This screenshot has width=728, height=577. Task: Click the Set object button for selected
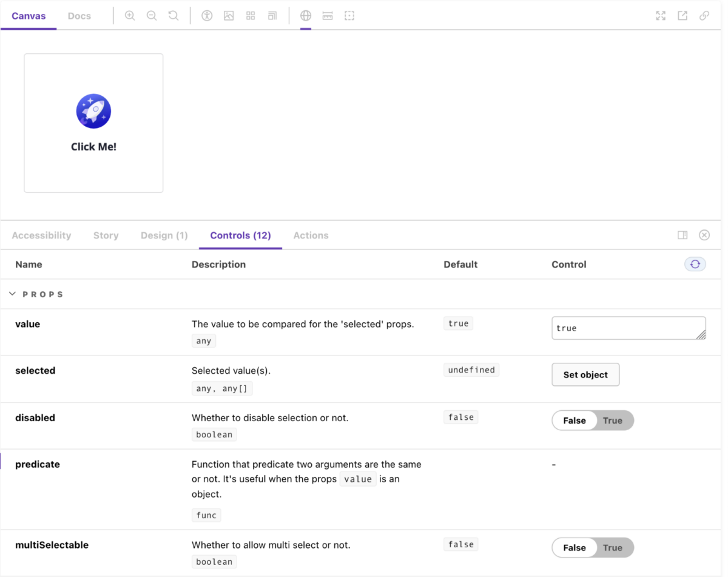pos(585,374)
